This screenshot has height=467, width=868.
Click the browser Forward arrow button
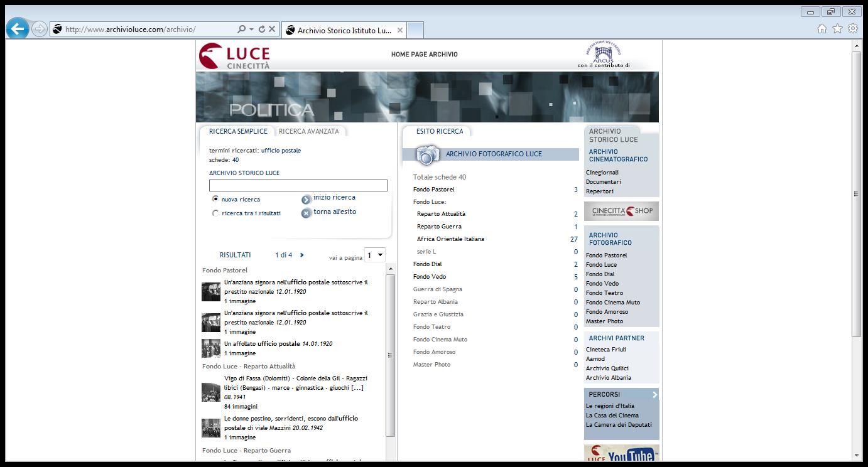(39, 29)
